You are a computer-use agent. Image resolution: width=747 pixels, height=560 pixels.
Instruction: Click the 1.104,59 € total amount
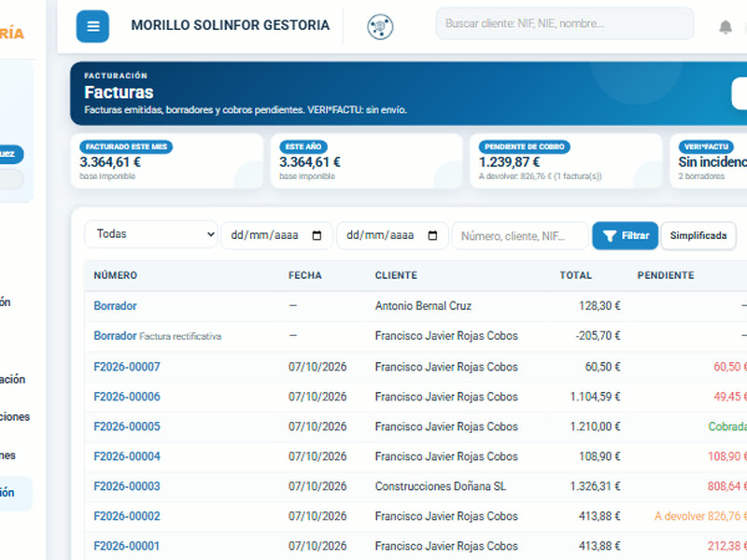click(595, 397)
